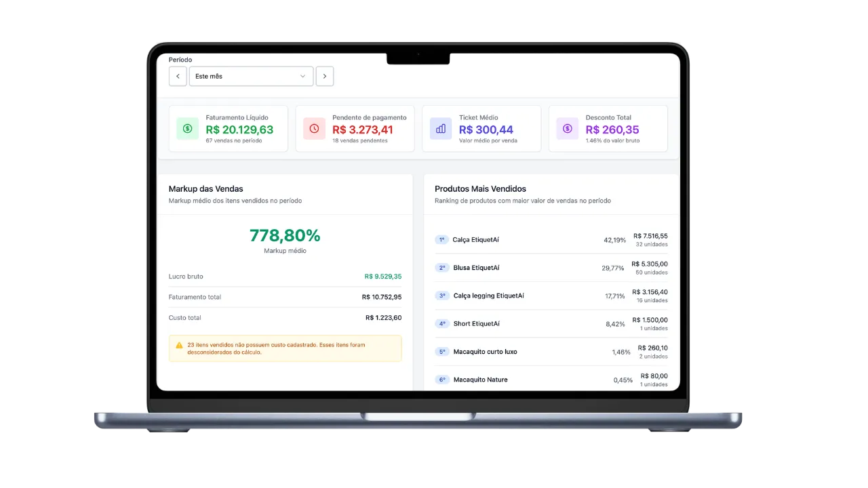Go to the next period arrow

(325, 77)
